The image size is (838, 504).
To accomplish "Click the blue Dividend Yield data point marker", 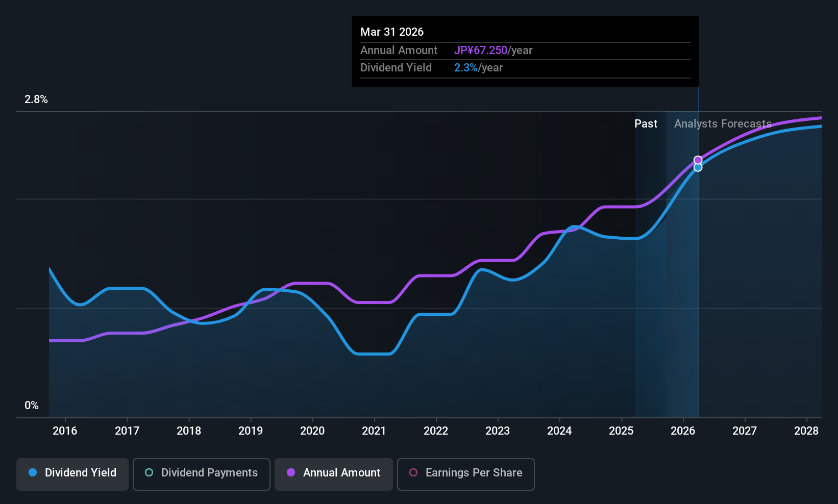I will pos(698,167).
